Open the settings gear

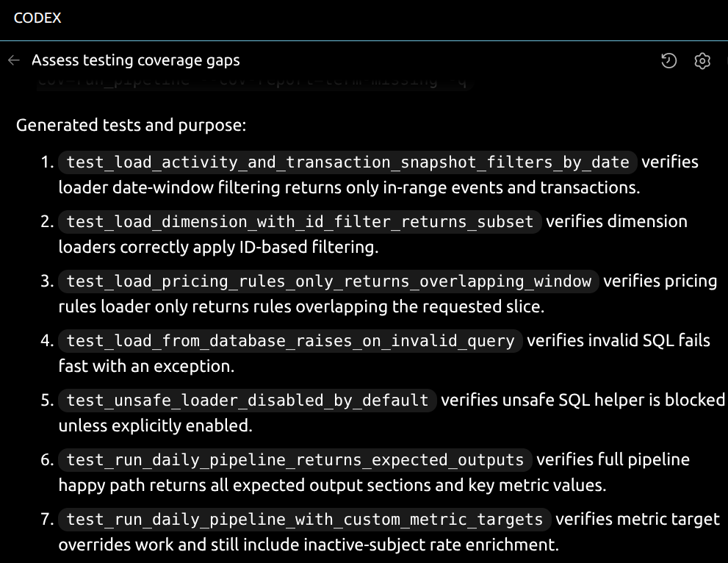pos(702,62)
